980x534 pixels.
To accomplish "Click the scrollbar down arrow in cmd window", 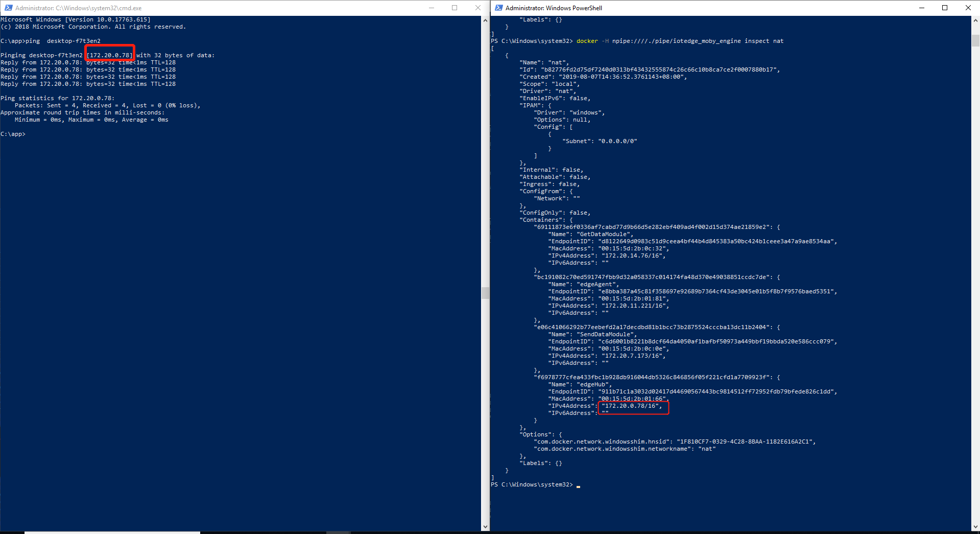I will [485, 526].
